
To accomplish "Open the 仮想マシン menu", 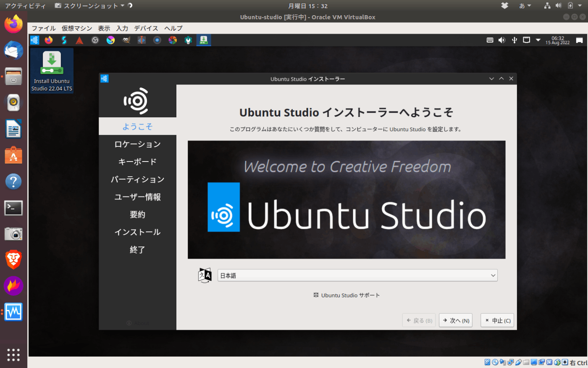I will [x=77, y=28].
